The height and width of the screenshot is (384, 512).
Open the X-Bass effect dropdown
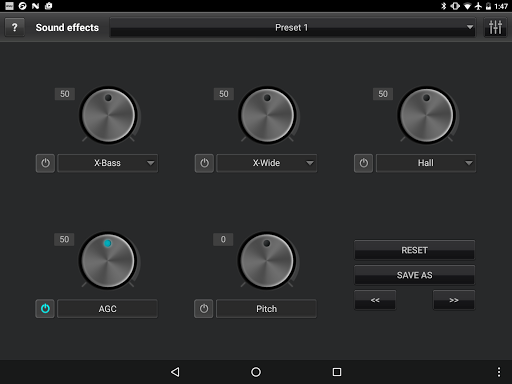pos(108,163)
